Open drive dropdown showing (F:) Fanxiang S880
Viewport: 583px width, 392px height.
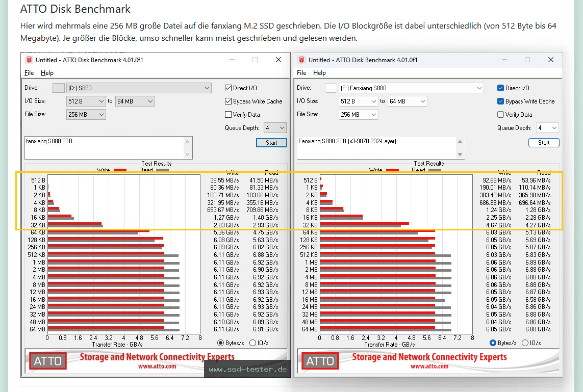coord(411,88)
